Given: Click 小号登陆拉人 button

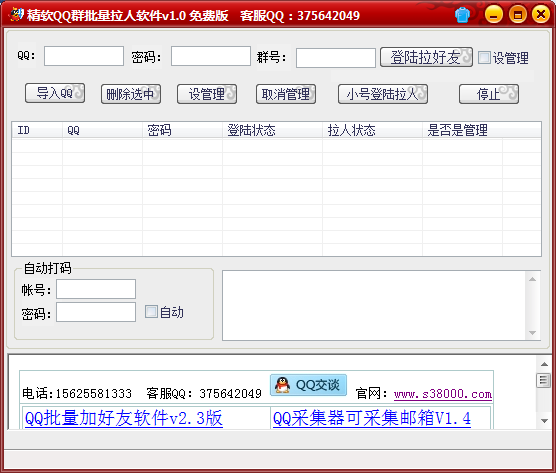Looking at the screenshot, I should coord(383,94).
